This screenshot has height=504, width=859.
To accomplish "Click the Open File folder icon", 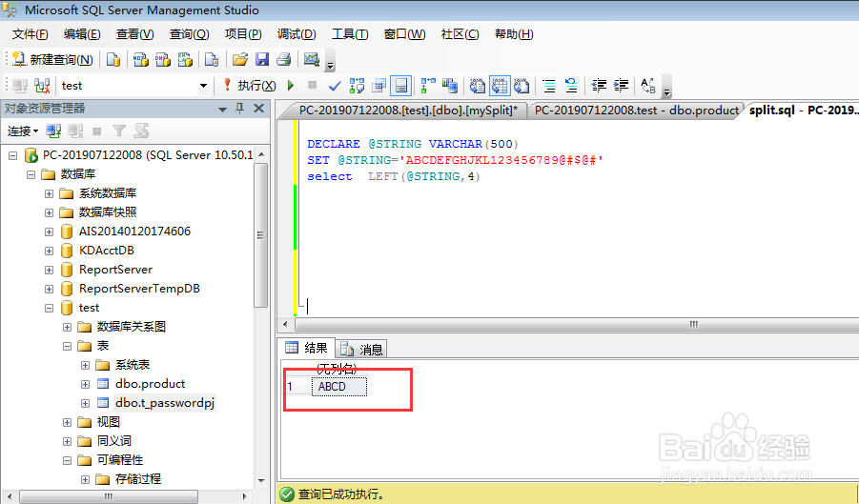I will pyautogui.click(x=240, y=59).
